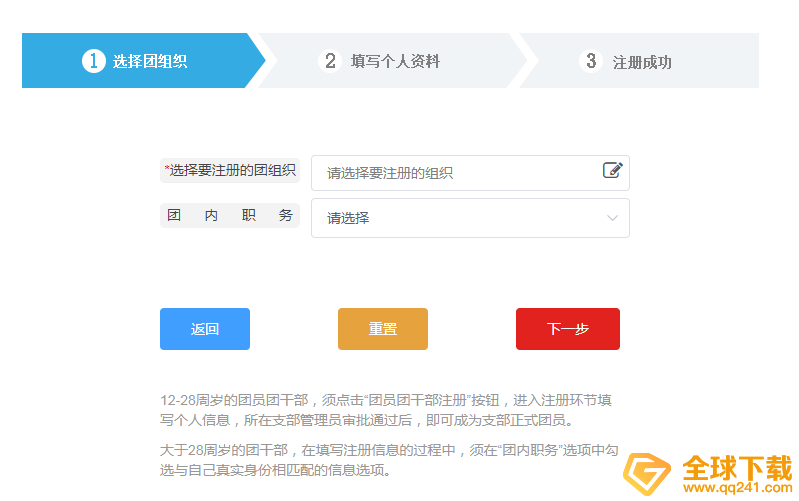799x501 pixels.
Task: Select step 1 选择团组织 tab
Action: coord(144,61)
